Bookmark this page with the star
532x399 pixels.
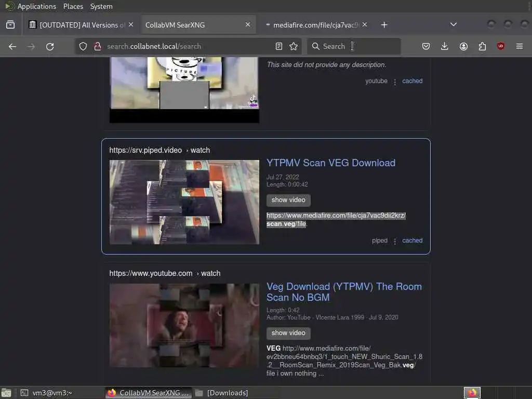pos(294,46)
